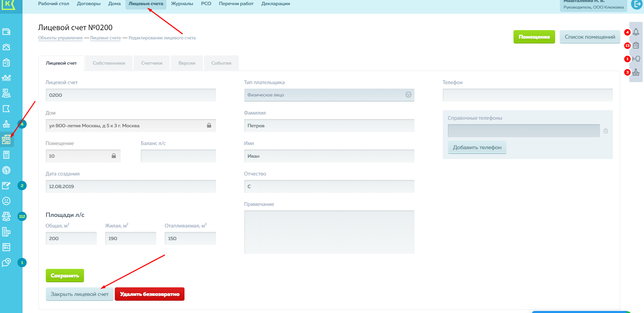Open the Договоры menu
This screenshot has height=313, width=644.
pyautogui.click(x=89, y=4)
